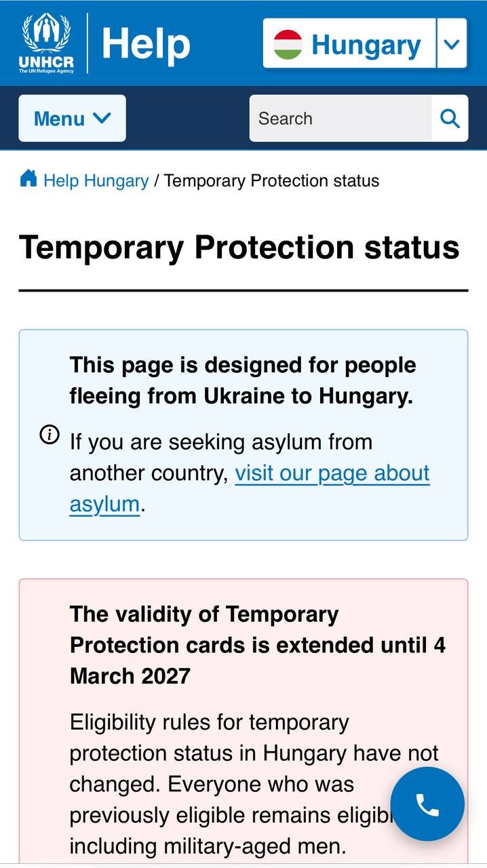Tap the floating phone call button

(427, 804)
